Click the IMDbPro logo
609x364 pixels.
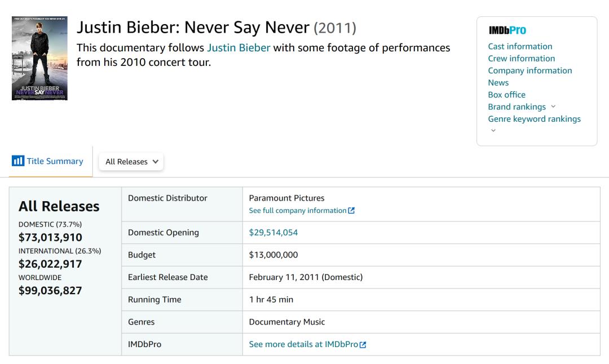coord(507,30)
